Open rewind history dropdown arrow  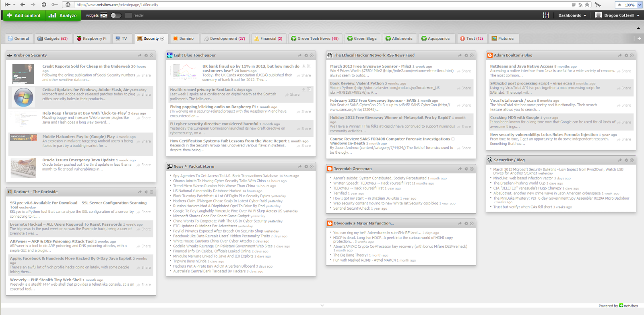14,4
